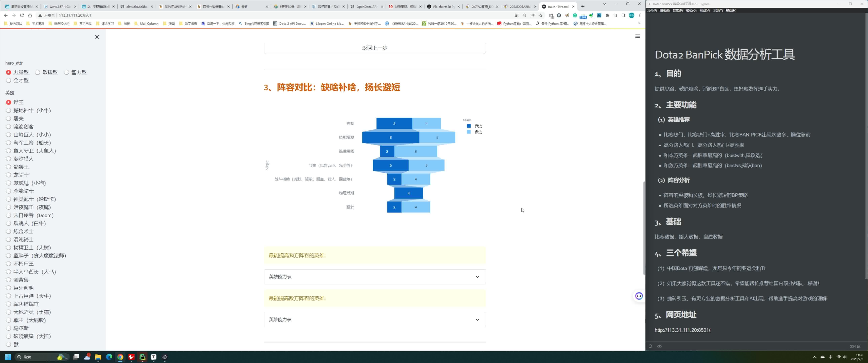
Task: Expand first 英雄能力表 under 我方阵容
Action: [375, 277]
